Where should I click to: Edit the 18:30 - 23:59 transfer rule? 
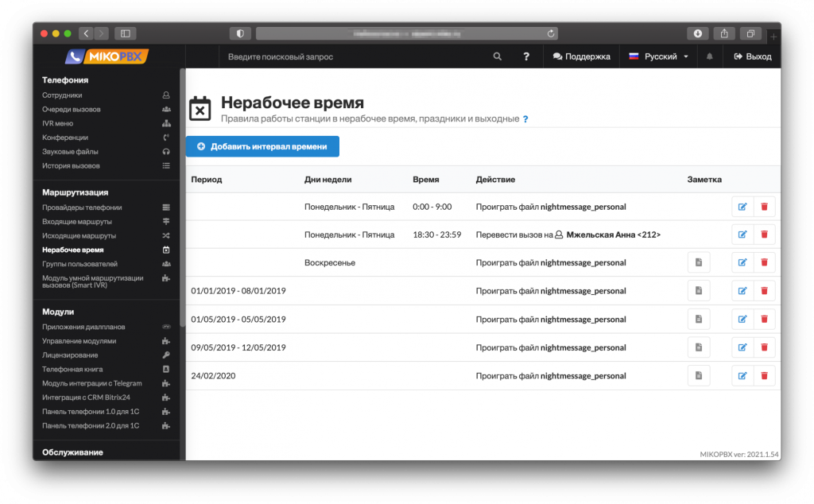tap(742, 235)
